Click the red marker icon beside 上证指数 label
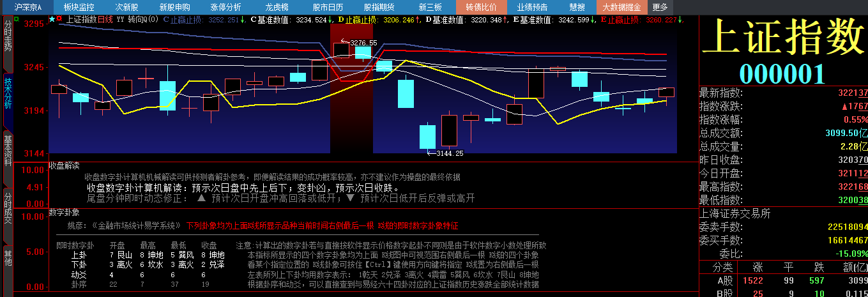The image size is (868, 297). 59,19
